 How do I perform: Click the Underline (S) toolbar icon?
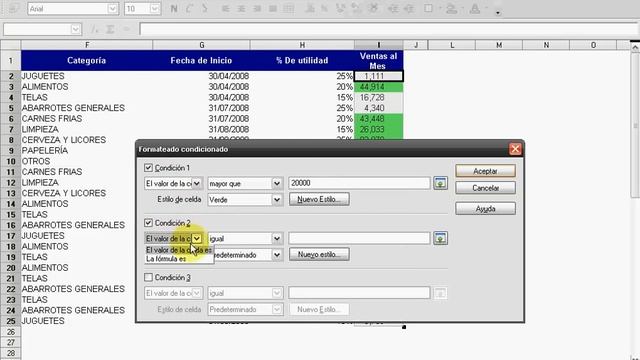(x=204, y=9)
